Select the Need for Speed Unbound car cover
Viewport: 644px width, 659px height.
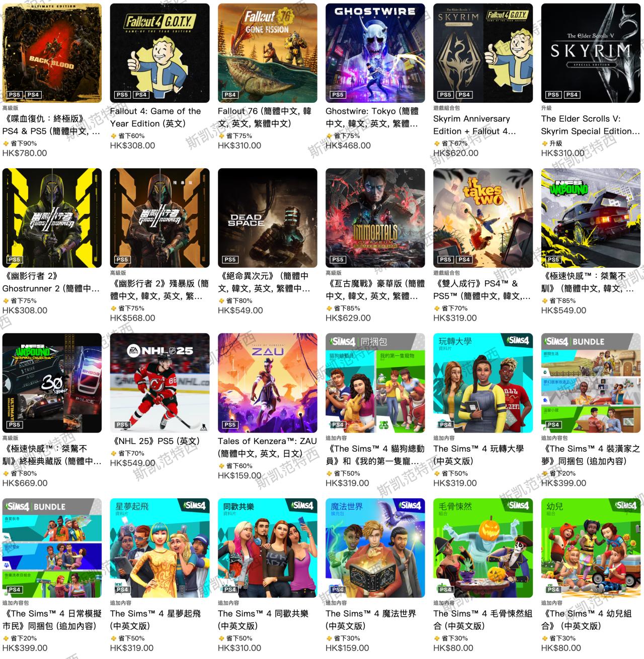tap(590, 218)
